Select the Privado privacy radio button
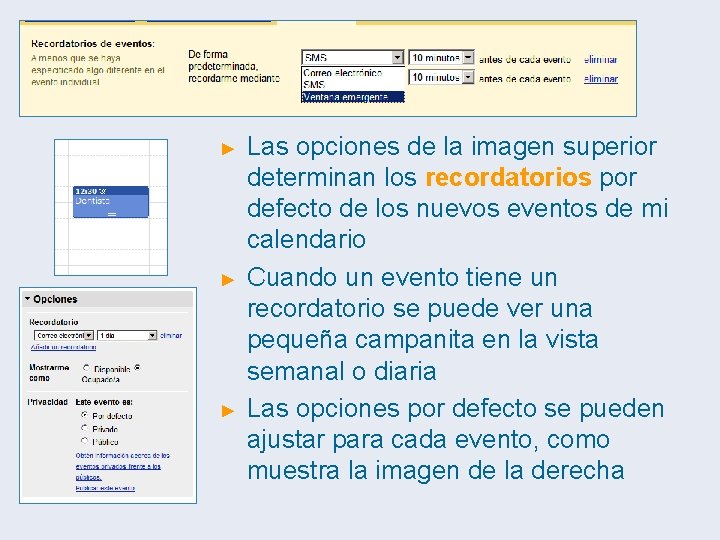Screen dimensions: 720x540 (84, 428)
